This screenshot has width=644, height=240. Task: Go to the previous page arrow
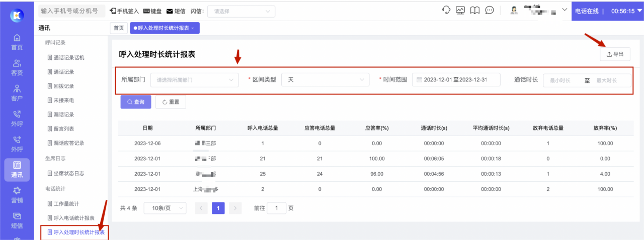tap(201, 208)
